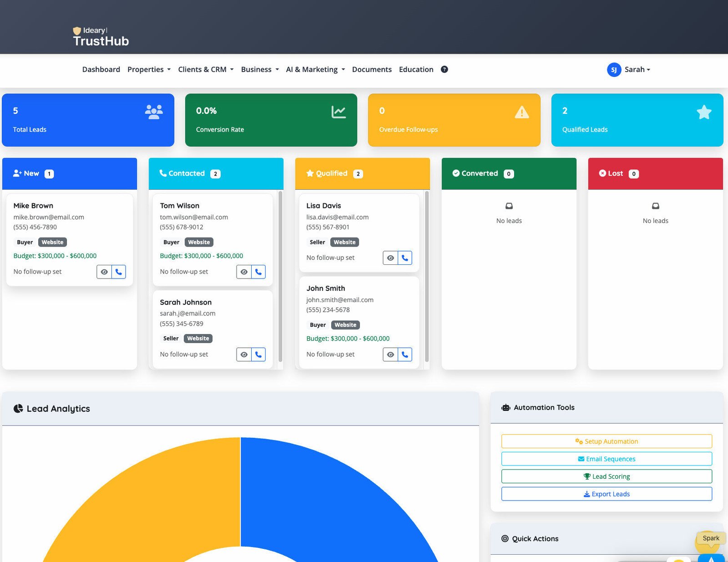The height and width of the screenshot is (562, 728).
Task: View Mike Brown lead with eye icon
Action: click(x=104, y=272)
